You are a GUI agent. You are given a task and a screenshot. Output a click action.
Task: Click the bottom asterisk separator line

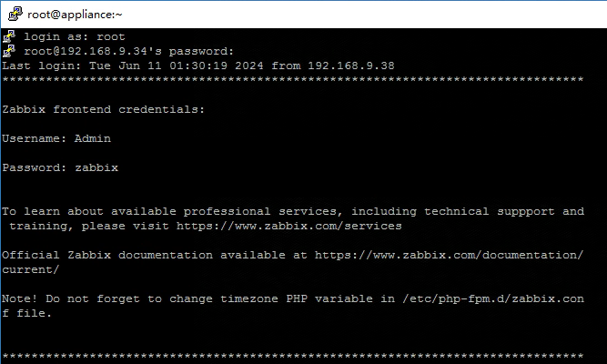point(291,357)
